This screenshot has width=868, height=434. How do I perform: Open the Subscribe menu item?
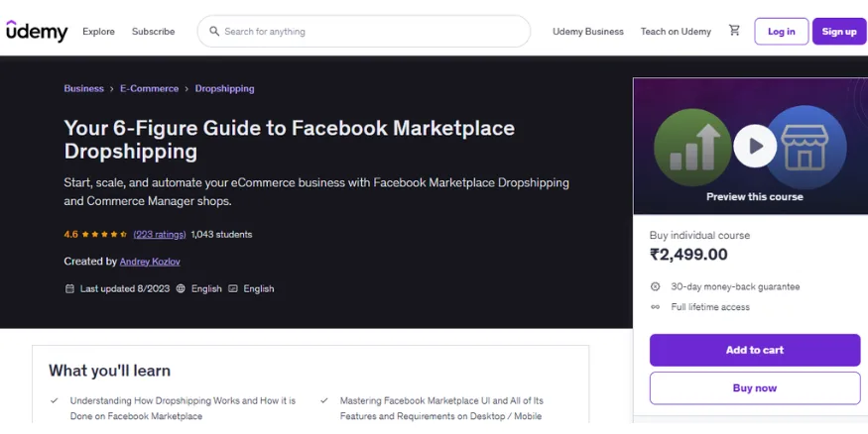tap(154, 32)
